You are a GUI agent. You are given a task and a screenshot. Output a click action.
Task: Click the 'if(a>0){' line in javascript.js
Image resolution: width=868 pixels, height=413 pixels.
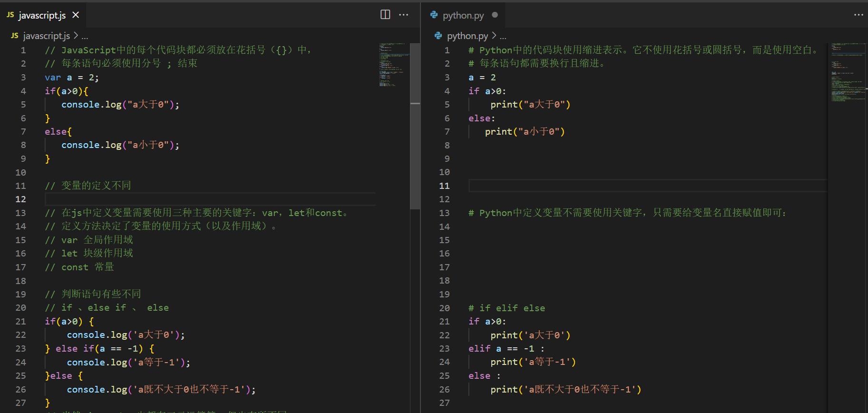click(67, 91)
